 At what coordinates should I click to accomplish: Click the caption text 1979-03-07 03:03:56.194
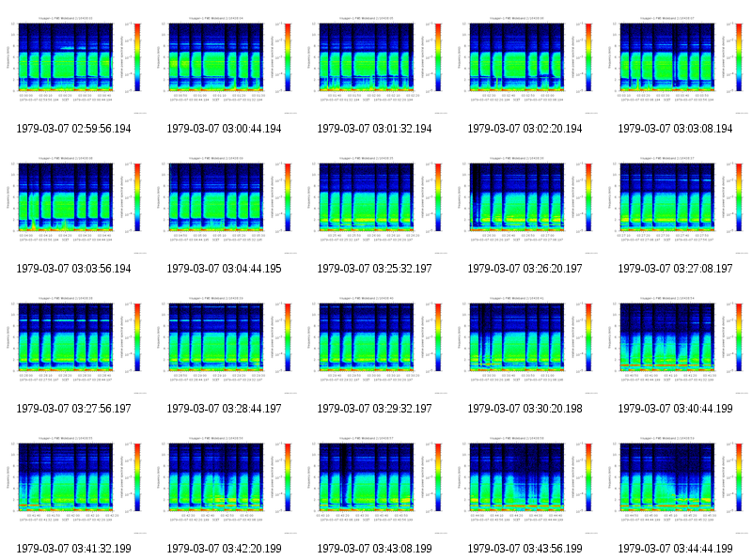[x=73, y=269]
